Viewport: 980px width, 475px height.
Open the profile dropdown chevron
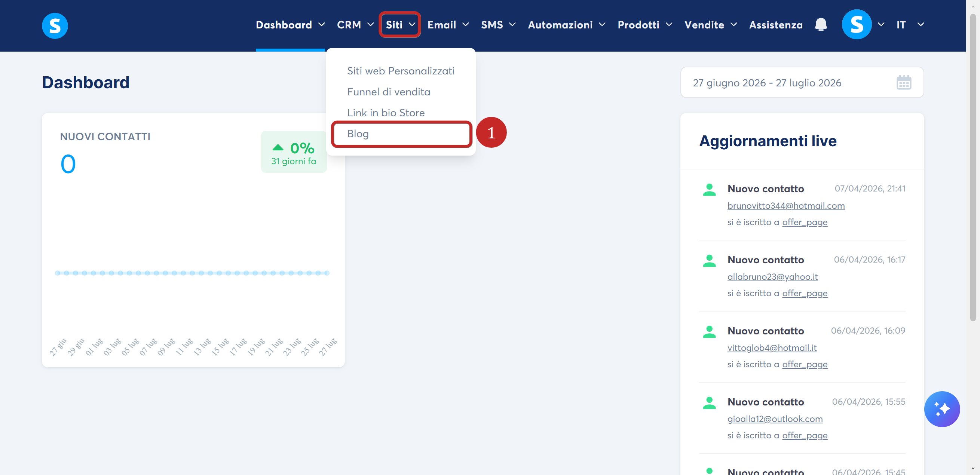(881, 25)
